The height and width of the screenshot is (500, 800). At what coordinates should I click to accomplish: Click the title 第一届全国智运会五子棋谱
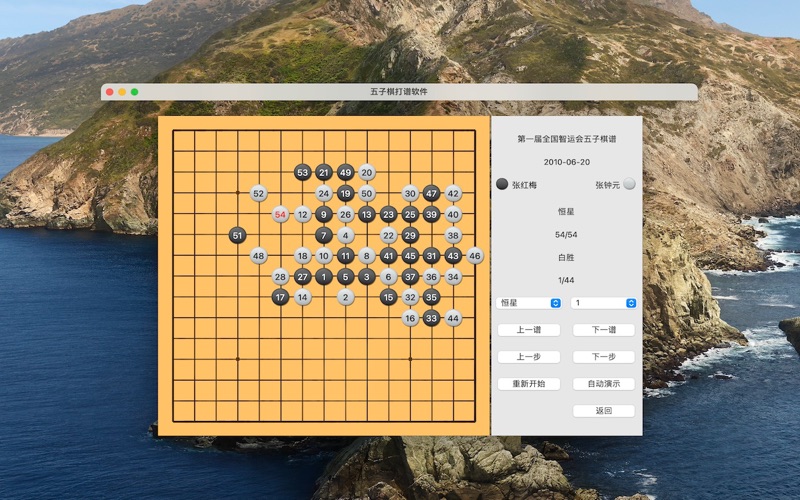pos(566,139)
